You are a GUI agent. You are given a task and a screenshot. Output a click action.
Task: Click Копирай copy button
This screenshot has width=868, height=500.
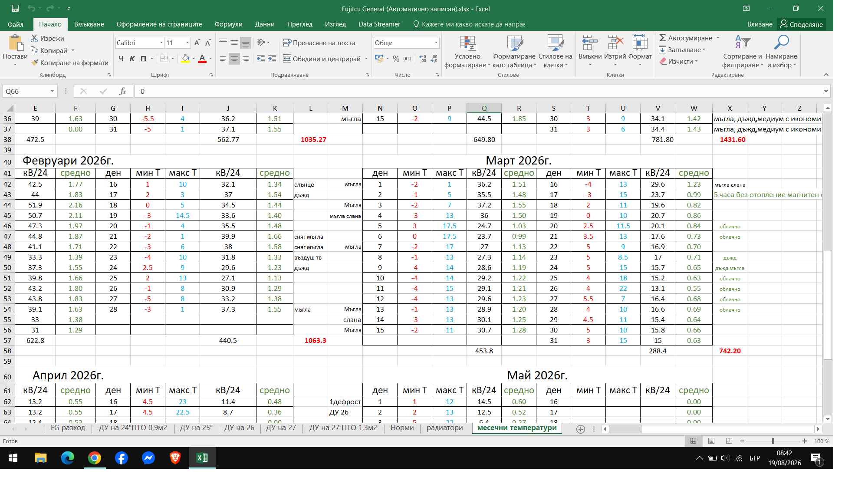pyautogui.click(x=49, y=50)
